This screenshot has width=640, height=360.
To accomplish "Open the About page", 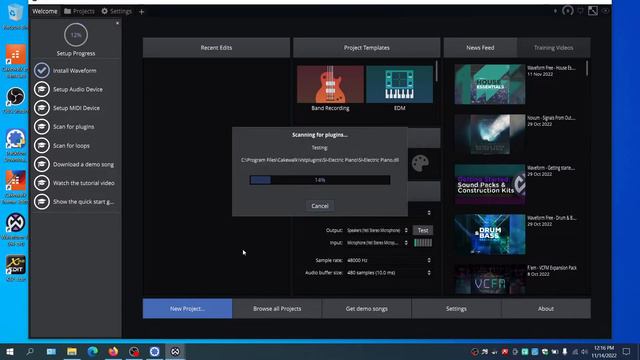I will pyautogui.click(x=546, y=309).
